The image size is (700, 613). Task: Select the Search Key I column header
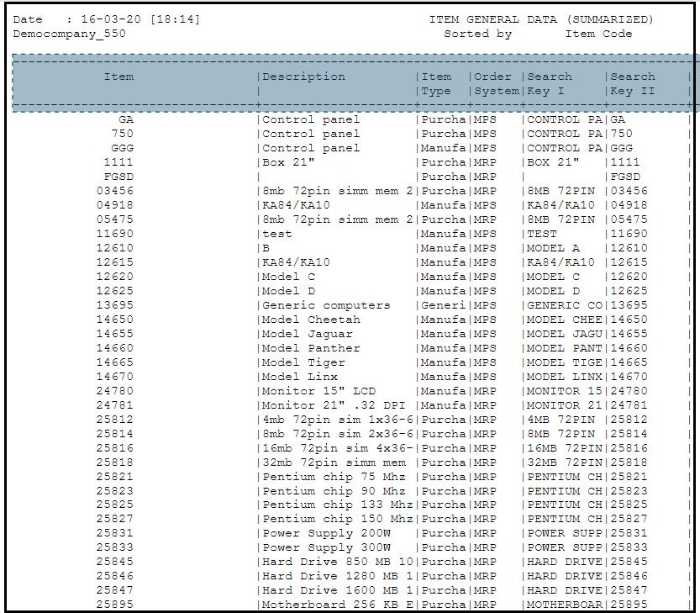pos(550,83)
